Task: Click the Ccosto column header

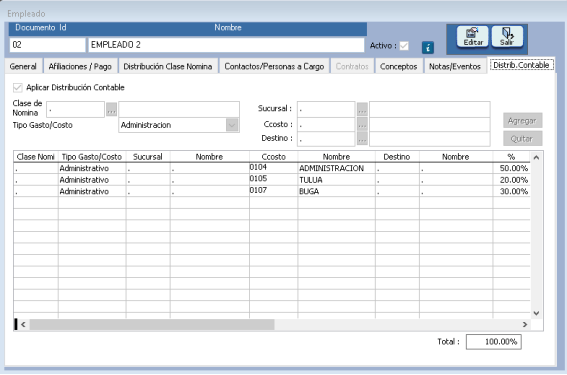Action: click(x=273, y=157)
